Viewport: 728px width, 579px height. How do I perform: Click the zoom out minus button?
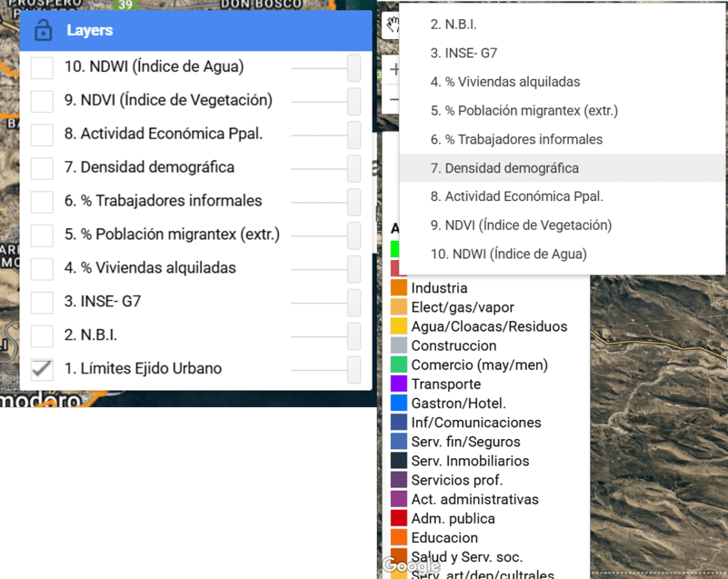[x=393, y=99]
